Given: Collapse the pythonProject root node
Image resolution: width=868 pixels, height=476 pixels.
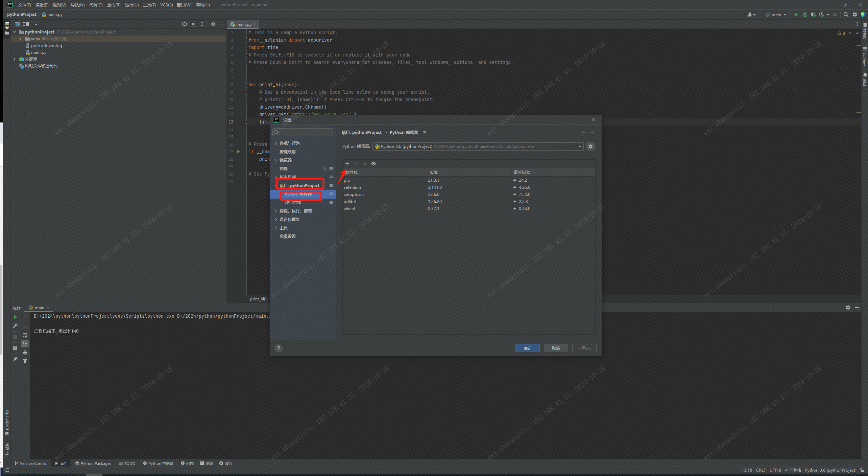Looking at the screenshot, I should (14, 32).
